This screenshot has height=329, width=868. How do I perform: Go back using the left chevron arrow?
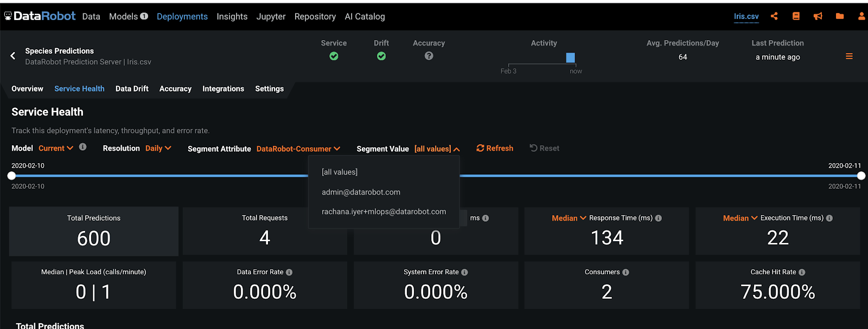pyautogui.click(x=13, y=56)
